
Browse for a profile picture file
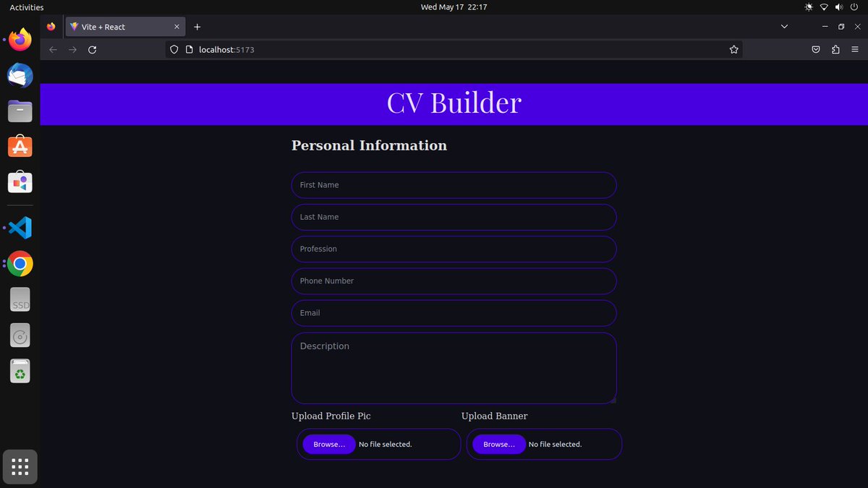coord(329,444)
